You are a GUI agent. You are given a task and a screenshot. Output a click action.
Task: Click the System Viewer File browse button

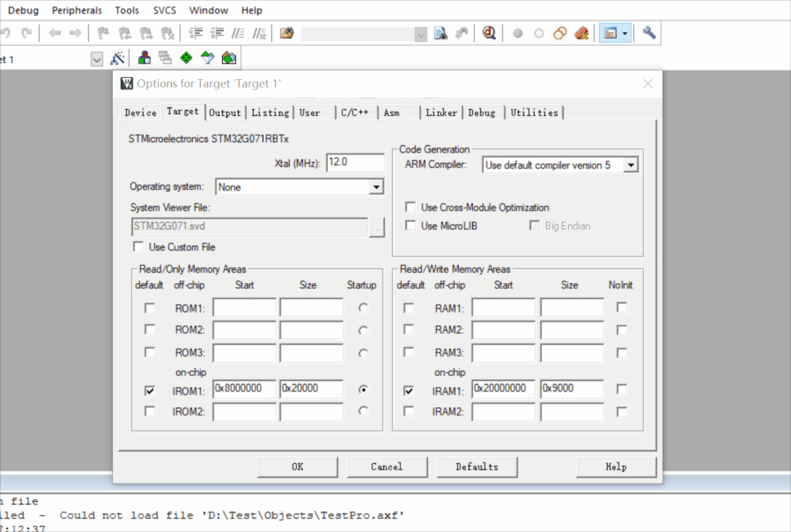click(377, 228)
